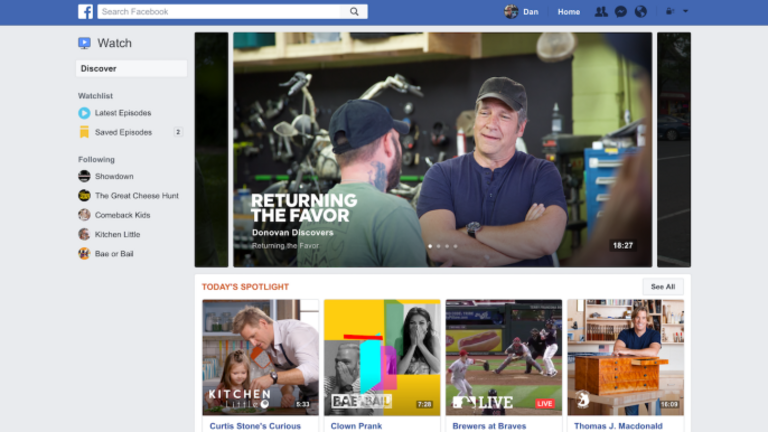
Task: Click the Latest Episodes play icon
Action: (84, 113)
